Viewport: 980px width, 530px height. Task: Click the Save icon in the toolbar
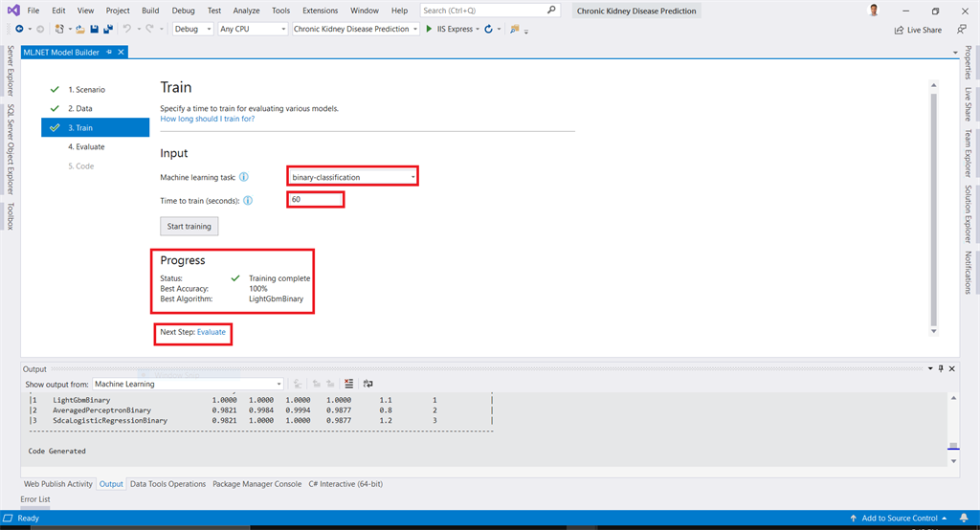point(95,29)
